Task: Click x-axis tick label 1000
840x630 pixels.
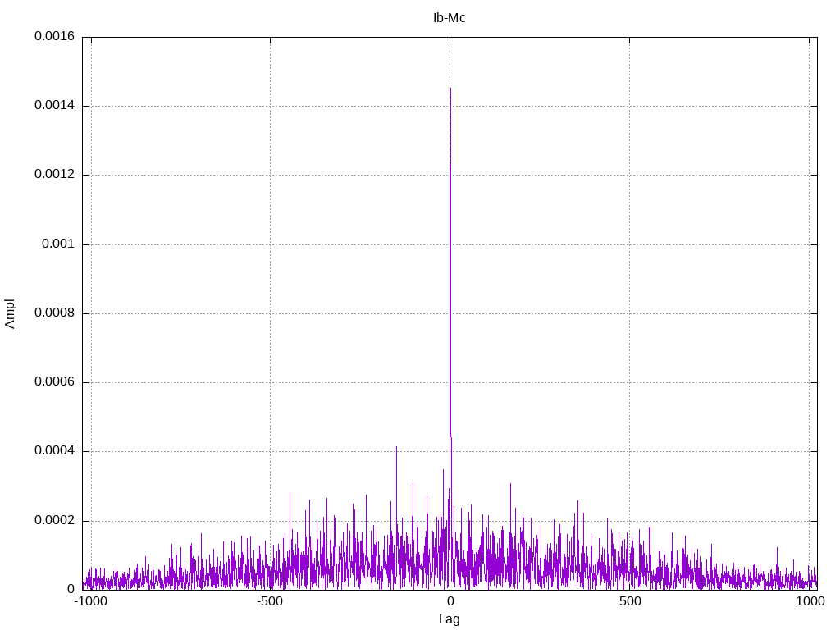Action: [810, 601]
